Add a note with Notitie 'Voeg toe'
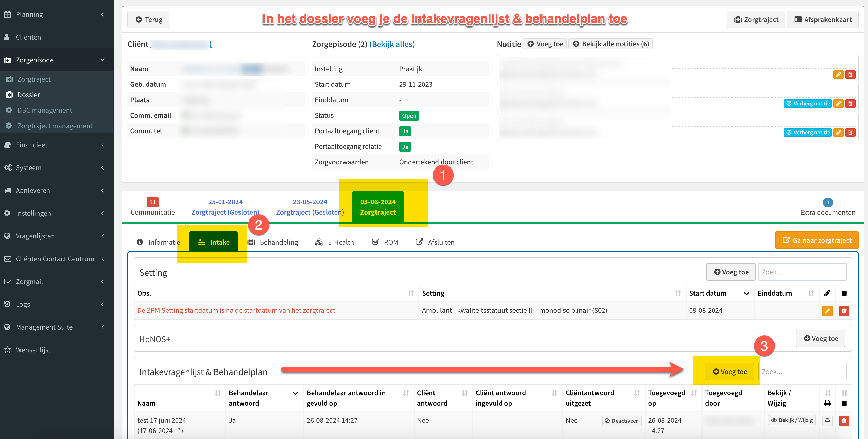868x439 pixels. point(545,44)
